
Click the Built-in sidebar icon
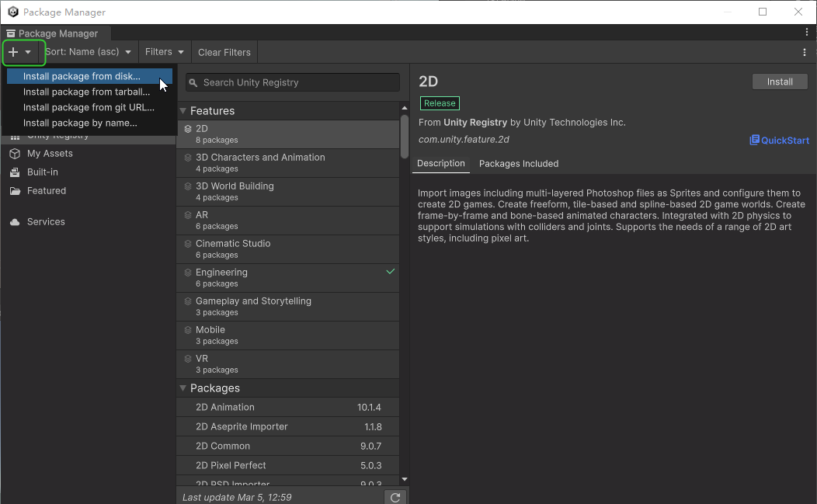(15, 172)
